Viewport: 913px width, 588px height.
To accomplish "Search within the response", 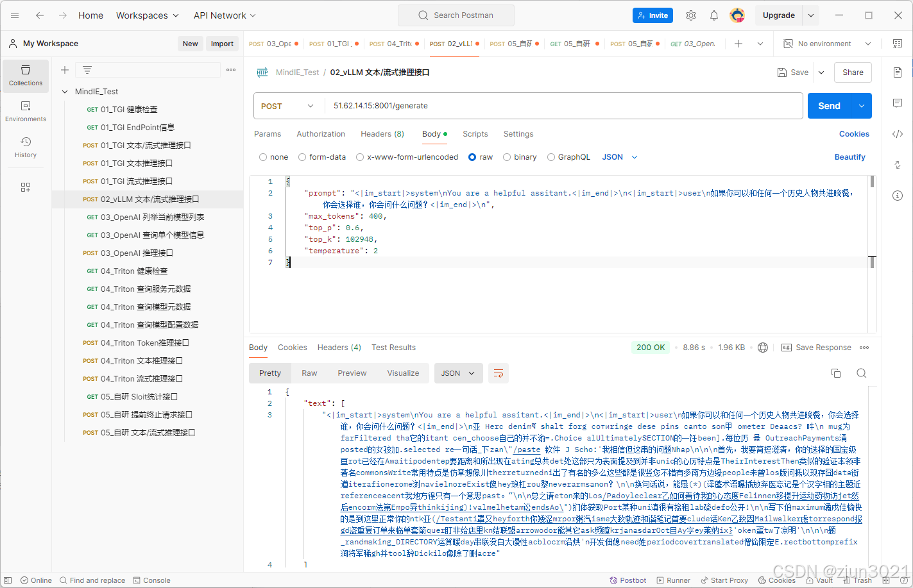I will coord(862,373).
